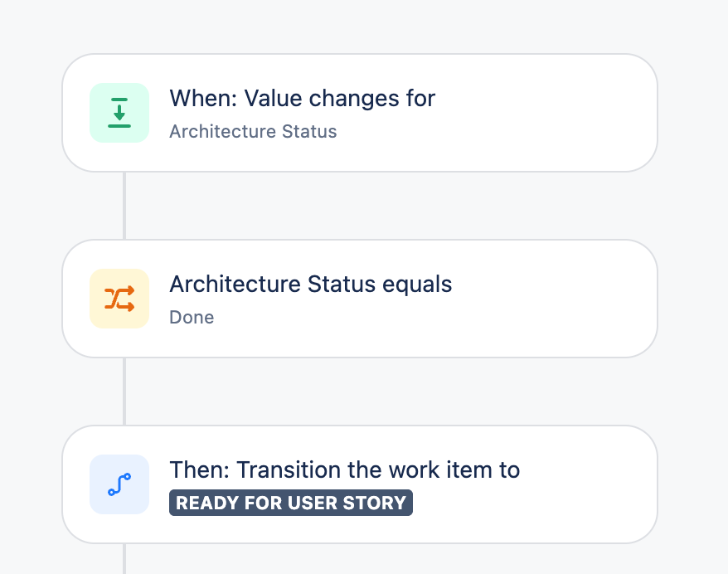Click the blank canvas above the trigger card
728x574 pixels.
point(360,26)
